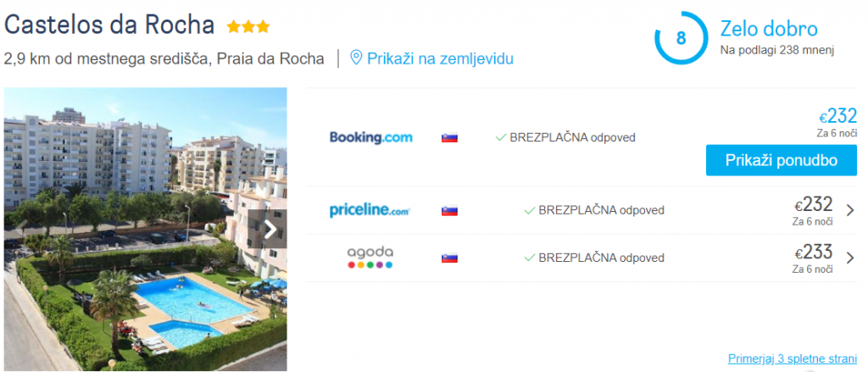Image resolution: width=868 pixels, height=372 pixels.
Task: Open Prikaži na zemljevidu map link
Action: point(440,58)
